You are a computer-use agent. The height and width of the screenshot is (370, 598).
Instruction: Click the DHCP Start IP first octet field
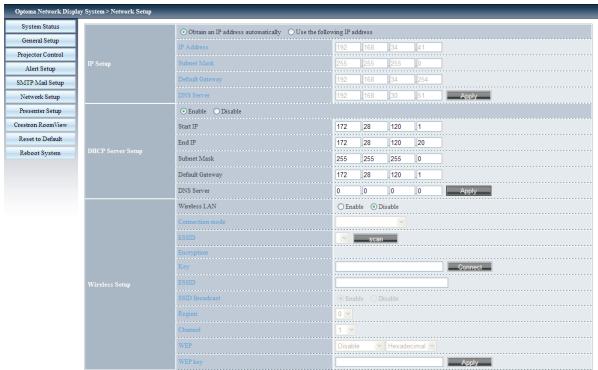348,127
